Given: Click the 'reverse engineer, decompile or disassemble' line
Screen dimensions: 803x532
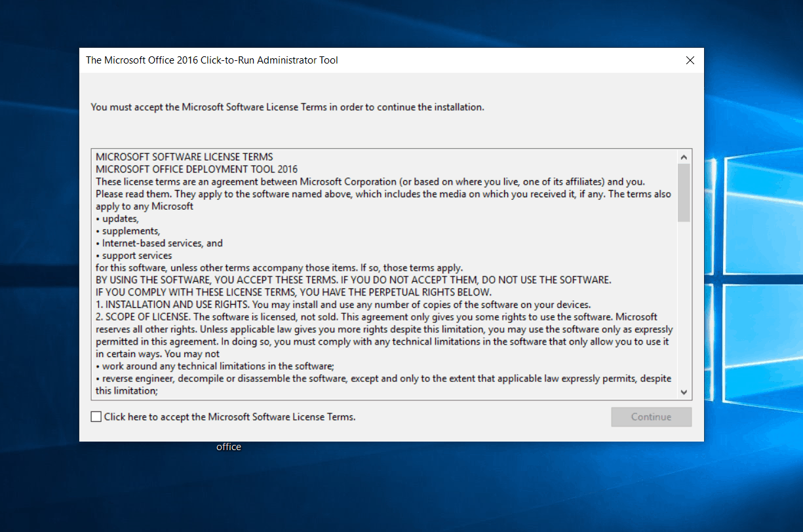Looking at the screenshot, I should (x=383, y=379).
